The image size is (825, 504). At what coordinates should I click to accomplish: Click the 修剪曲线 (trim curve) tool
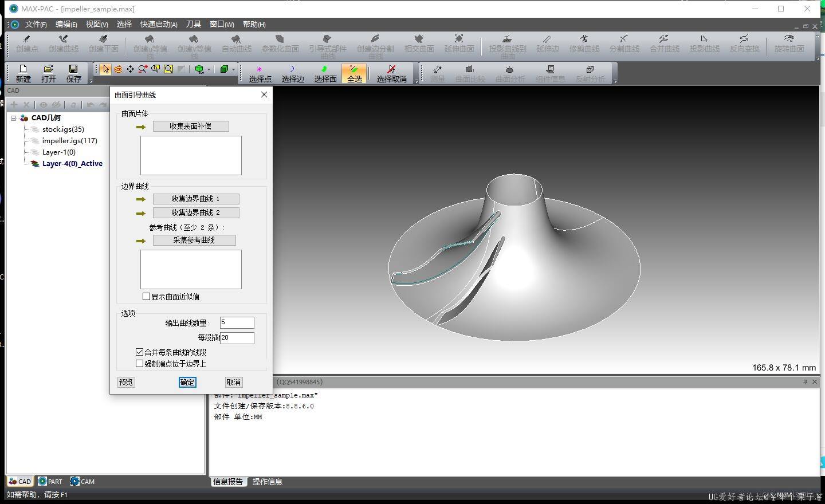click(x=584, y=44)
